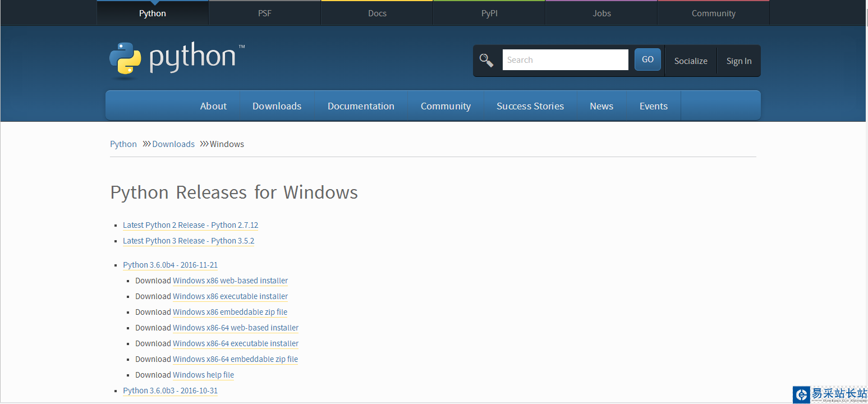
Task: Click the Python Releases for Windows heading
Action: pyautogui.click(x=234, y=192)
